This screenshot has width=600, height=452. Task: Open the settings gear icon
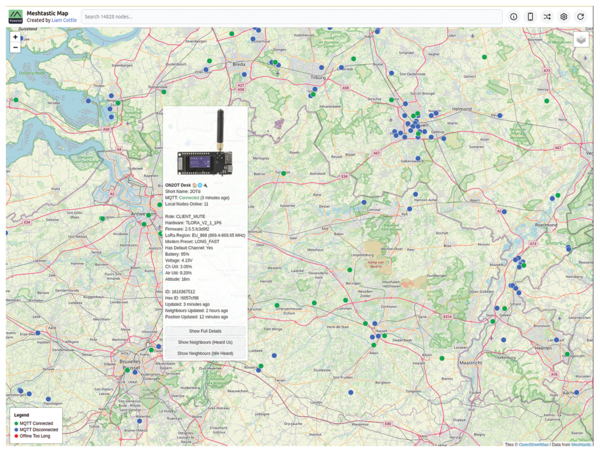click(564, 17)
